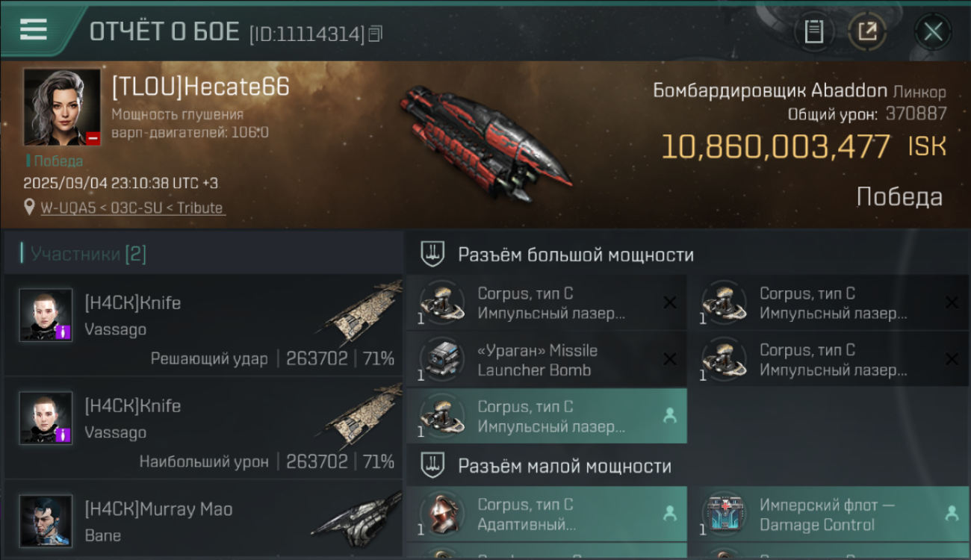Click the Разъём малой мощности section header icon
Viewport: 971px width, 560px height.
432,466
